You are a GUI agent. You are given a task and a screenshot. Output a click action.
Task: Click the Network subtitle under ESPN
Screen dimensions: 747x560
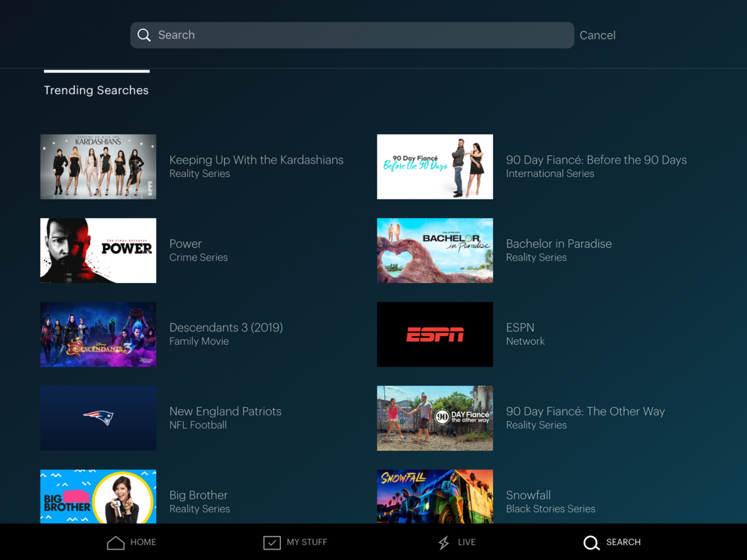point(525,341)
